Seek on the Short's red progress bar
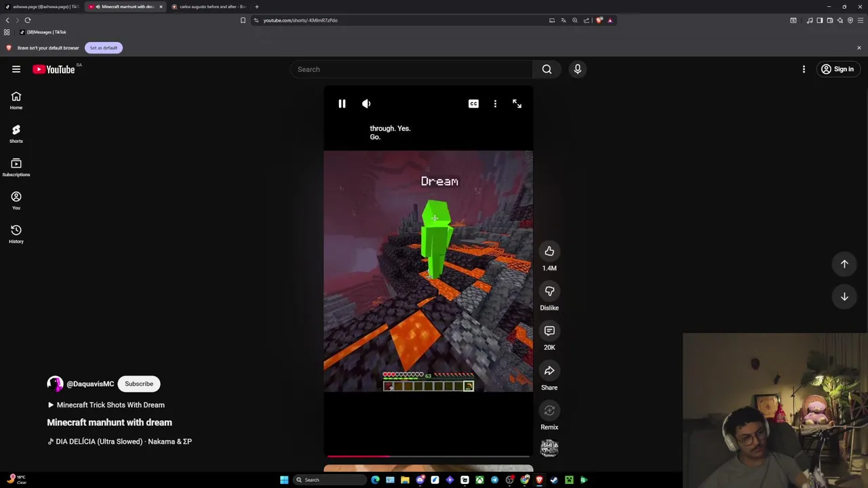Image resolution: width=868 pixels, height=488 pixels. coord(429,456)
